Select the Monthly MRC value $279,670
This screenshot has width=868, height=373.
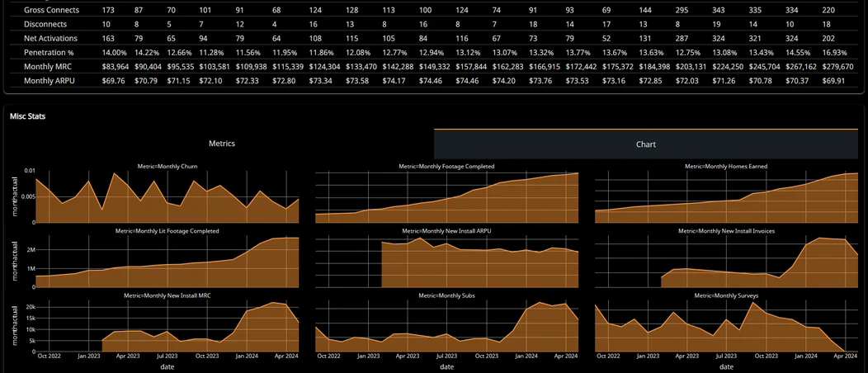pos(837,66)
